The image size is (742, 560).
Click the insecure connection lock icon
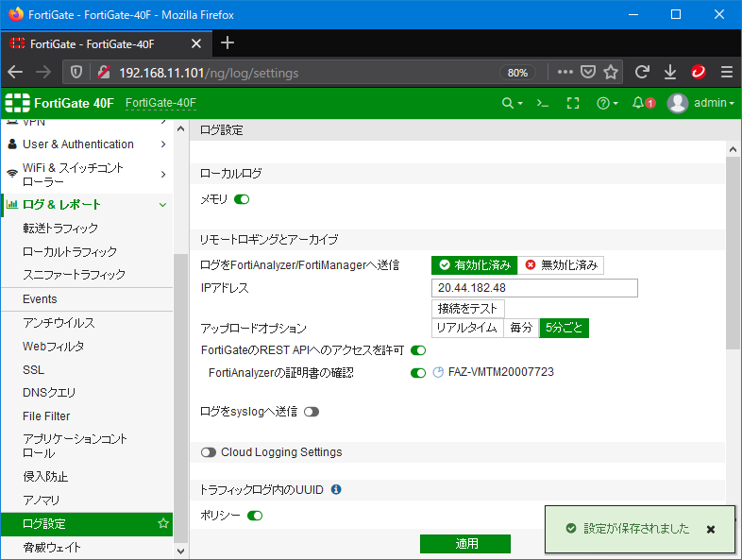[104, 72]
